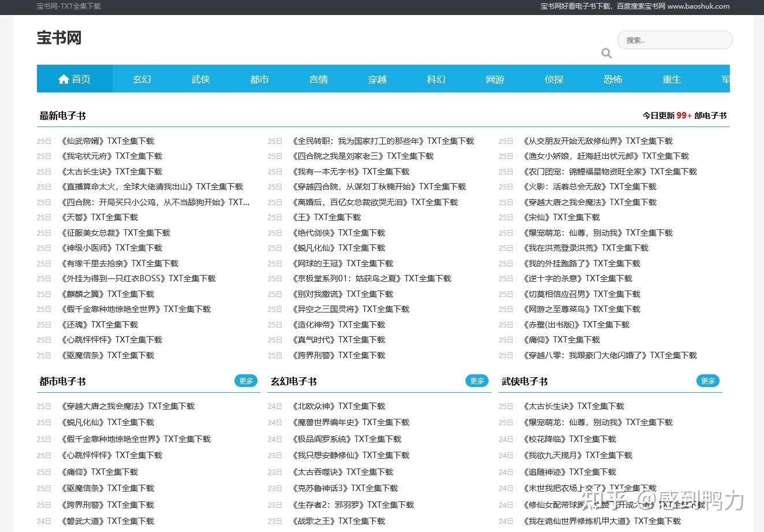Open the 网游 category

point(495,79)
